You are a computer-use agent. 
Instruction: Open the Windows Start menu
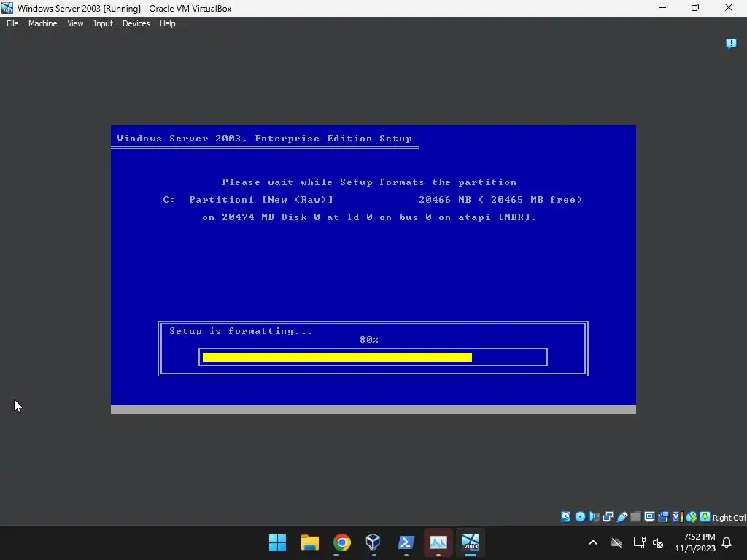pyautogui.click(x=277, y=542)
